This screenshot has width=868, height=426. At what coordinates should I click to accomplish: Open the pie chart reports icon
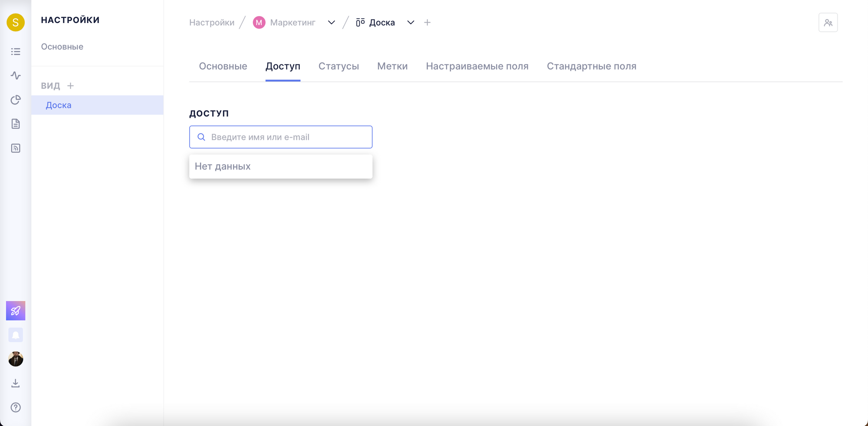[x=16, y=100]
